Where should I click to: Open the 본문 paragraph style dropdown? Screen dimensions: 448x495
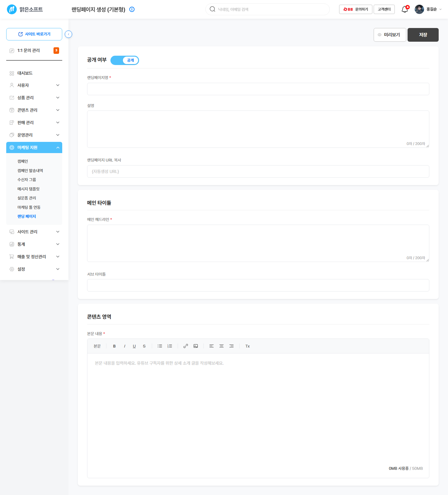(97, 346)
